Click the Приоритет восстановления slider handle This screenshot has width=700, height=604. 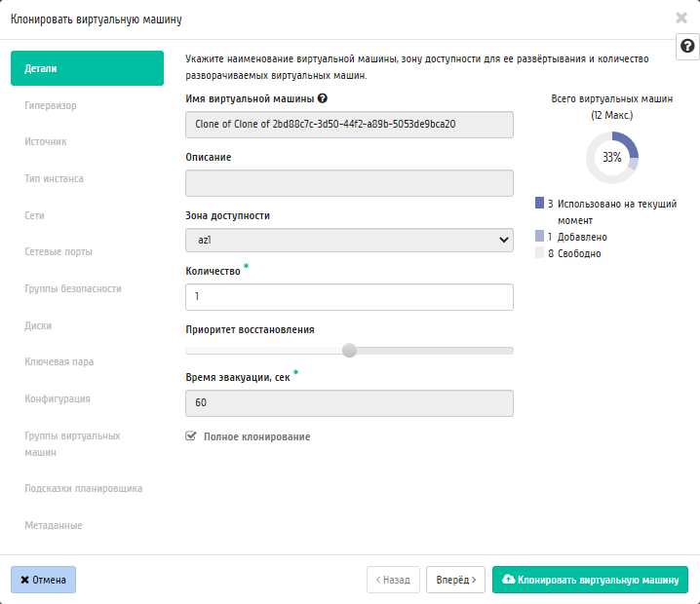pos(350,350)
